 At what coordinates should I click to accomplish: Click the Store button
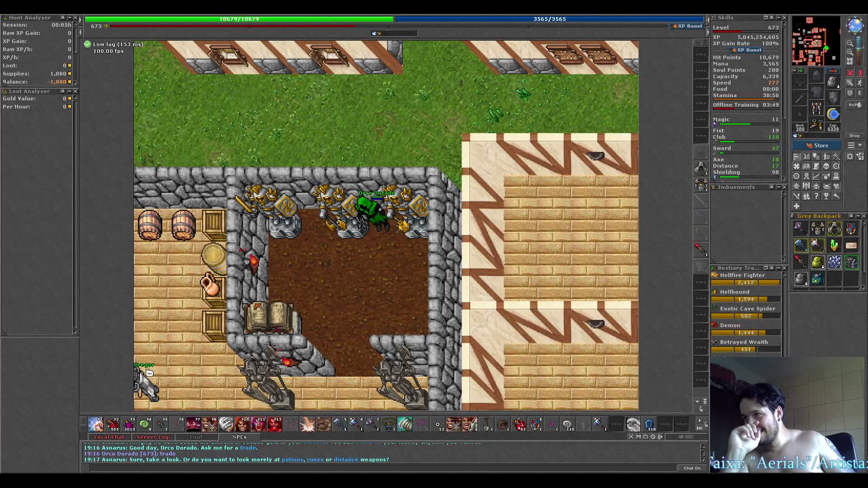(816, 145)
